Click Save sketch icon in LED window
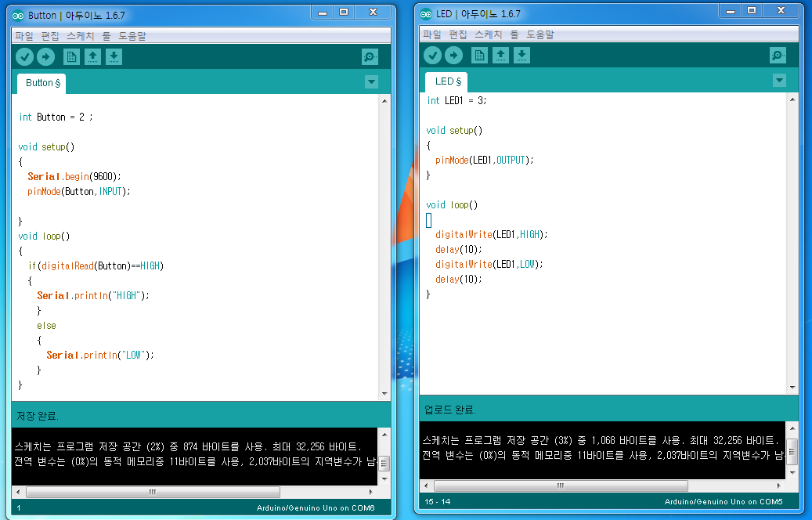Screen dimensions: 812x520 (521, 55)
